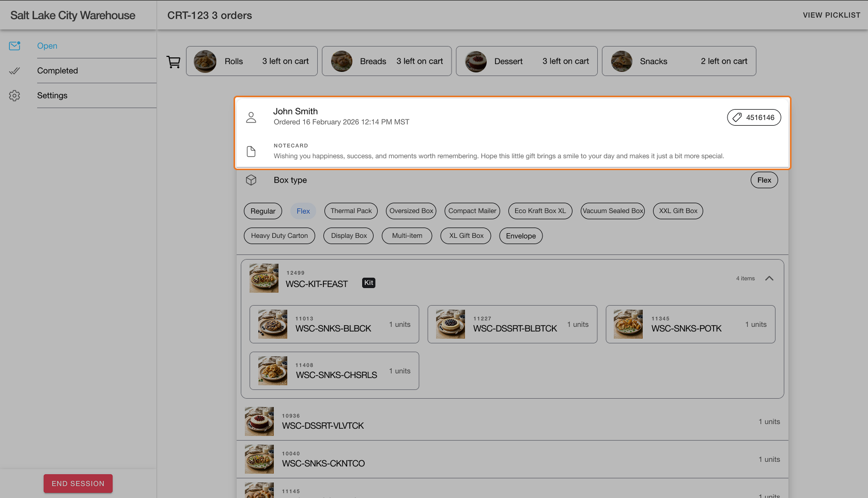Choose Display Box type

[349, 236]
